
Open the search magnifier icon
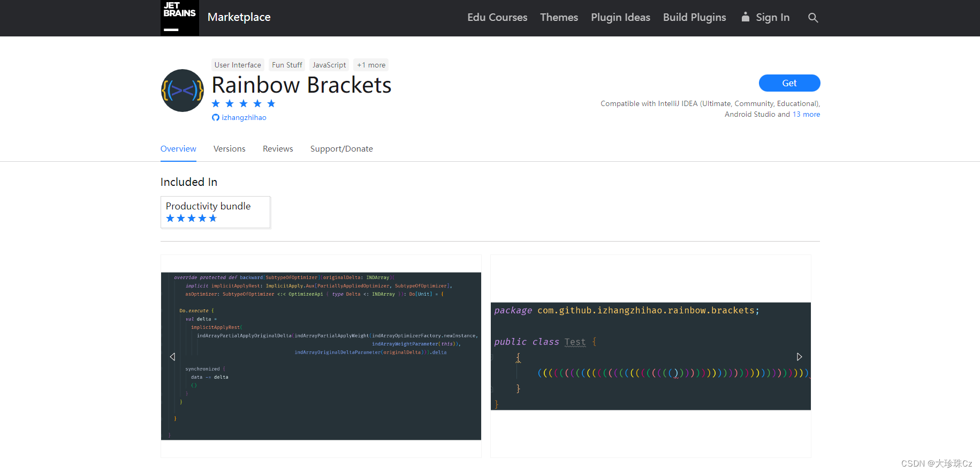click(813, 18)
